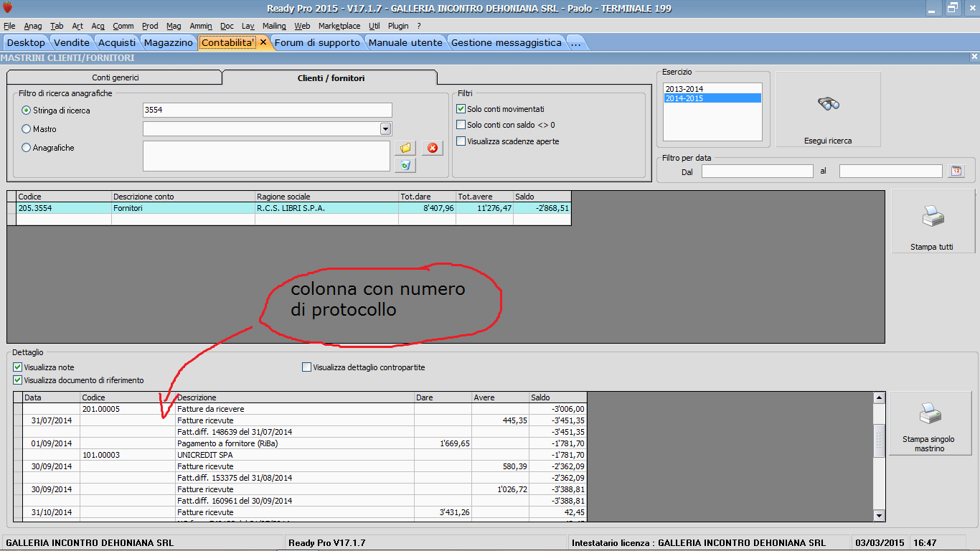Open the ? help menu
980x551 pixels.
pos(419,26)
